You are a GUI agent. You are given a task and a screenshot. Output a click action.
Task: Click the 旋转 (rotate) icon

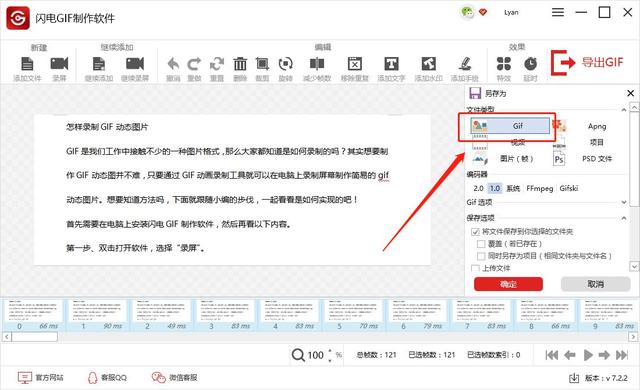click(285, 64)
